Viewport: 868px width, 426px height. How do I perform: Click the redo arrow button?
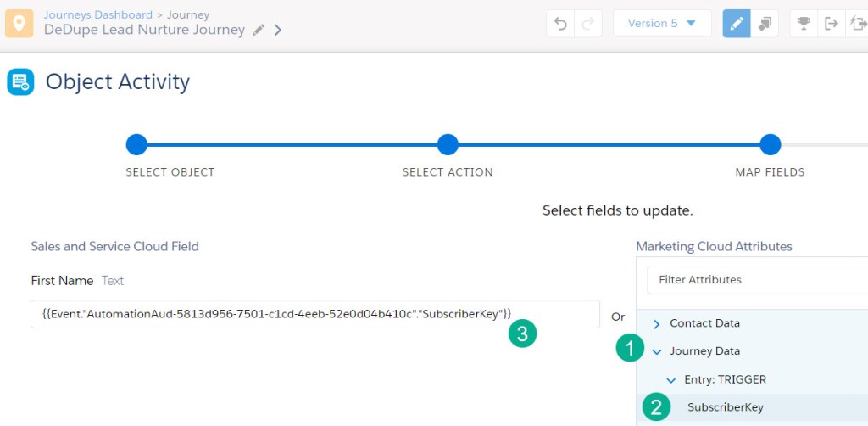click(587, 24)
